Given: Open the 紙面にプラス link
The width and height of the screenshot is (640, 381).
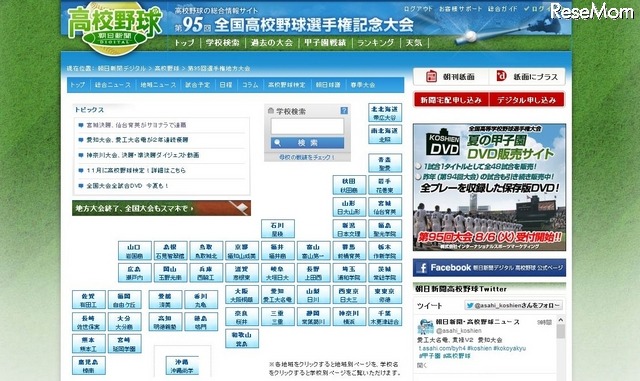Looking at the screenshot, I should [x=527, y=76].
